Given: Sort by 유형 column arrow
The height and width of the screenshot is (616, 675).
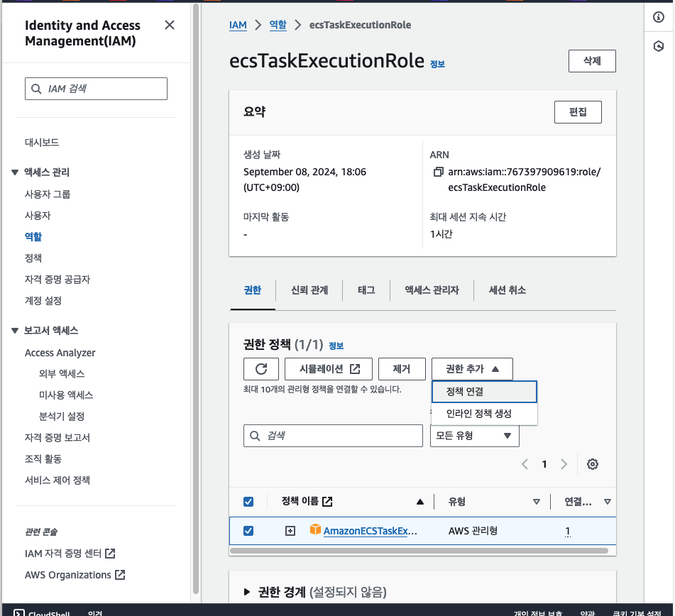Looking at the screenshot, I should (x=537, y=502).
